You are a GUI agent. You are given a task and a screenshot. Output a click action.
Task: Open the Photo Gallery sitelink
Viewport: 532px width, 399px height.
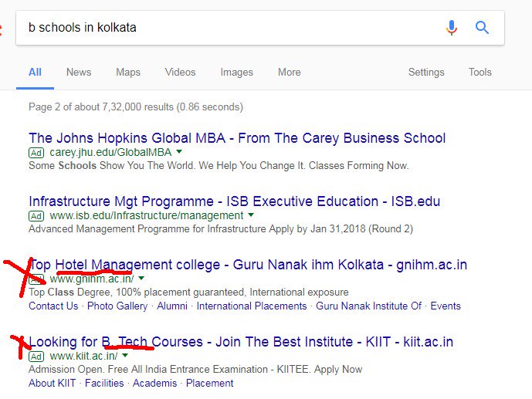coord(117,306)
